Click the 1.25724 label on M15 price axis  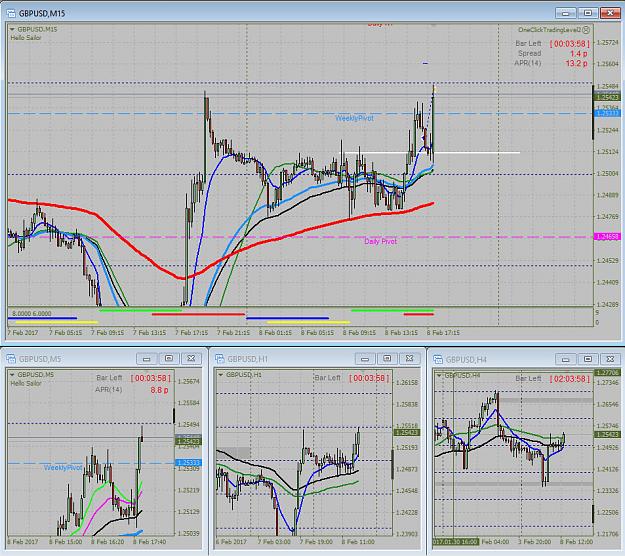(x=607, y=42)
